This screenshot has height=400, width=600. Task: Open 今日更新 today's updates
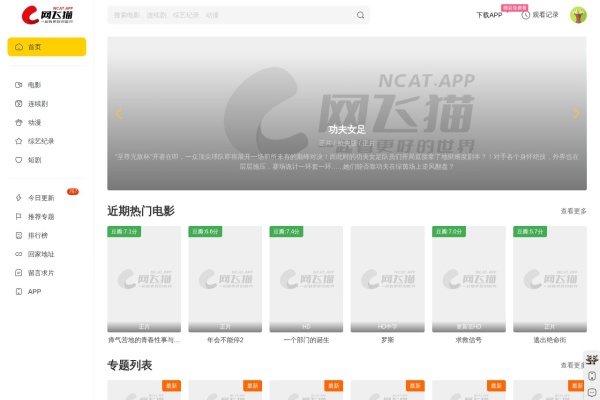coord(41,198)
